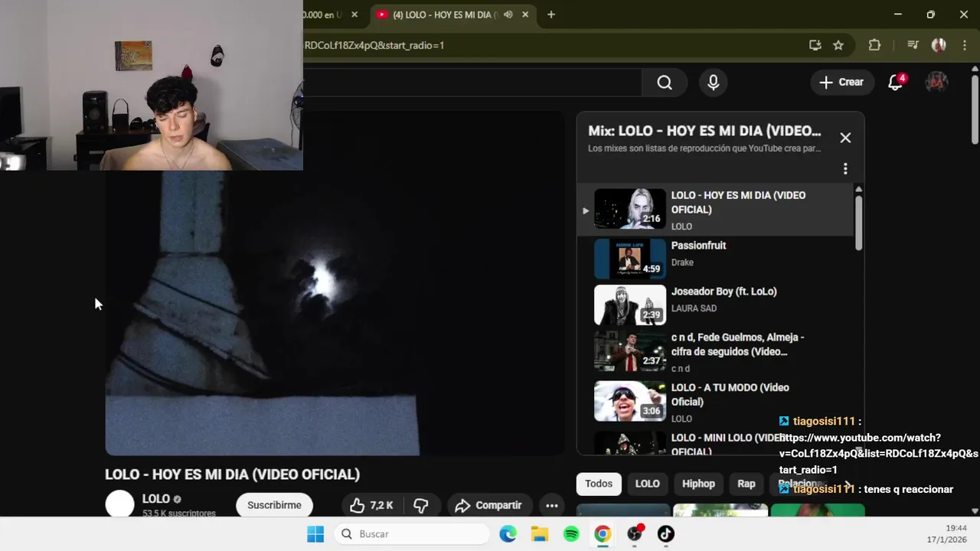Click the Compartir share button
Viewport: 980px width, 551px height.
(488, 505)
